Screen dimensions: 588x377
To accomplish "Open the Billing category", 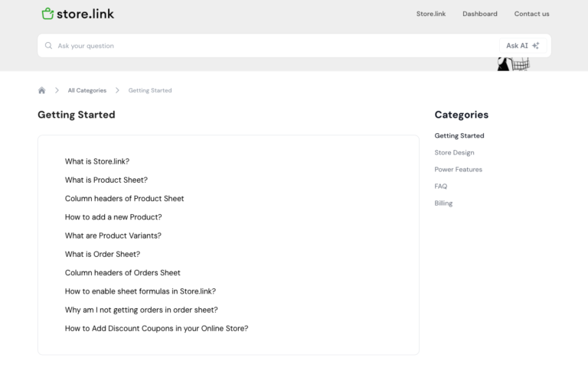I will pyautogui.click(x=443, y=203).
